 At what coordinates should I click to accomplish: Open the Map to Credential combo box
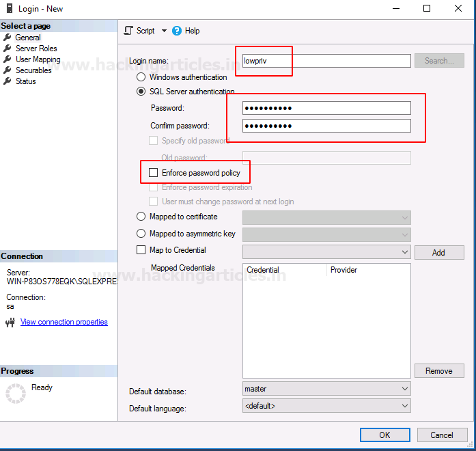326,251
